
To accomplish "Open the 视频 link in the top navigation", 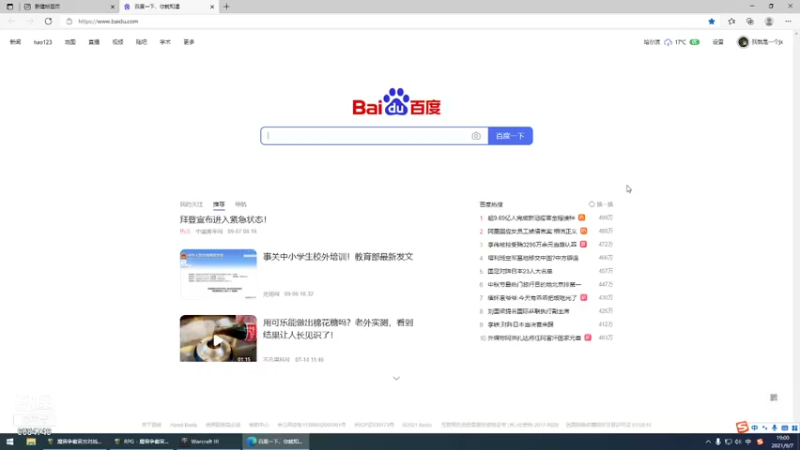I will tap(118, 42).
